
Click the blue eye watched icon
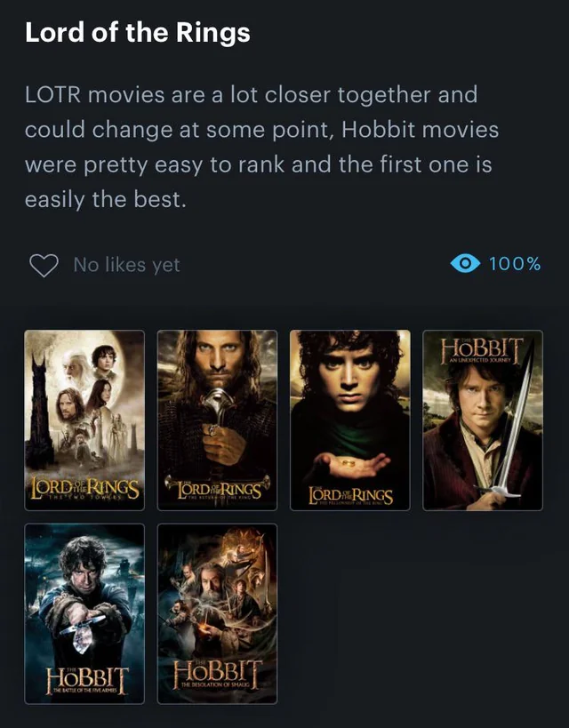coord(465,264)
